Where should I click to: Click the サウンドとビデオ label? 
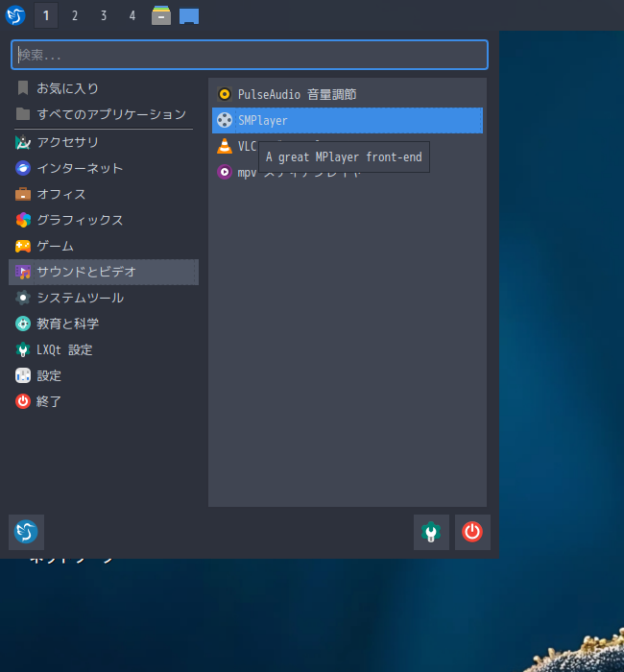coord(86,272)
